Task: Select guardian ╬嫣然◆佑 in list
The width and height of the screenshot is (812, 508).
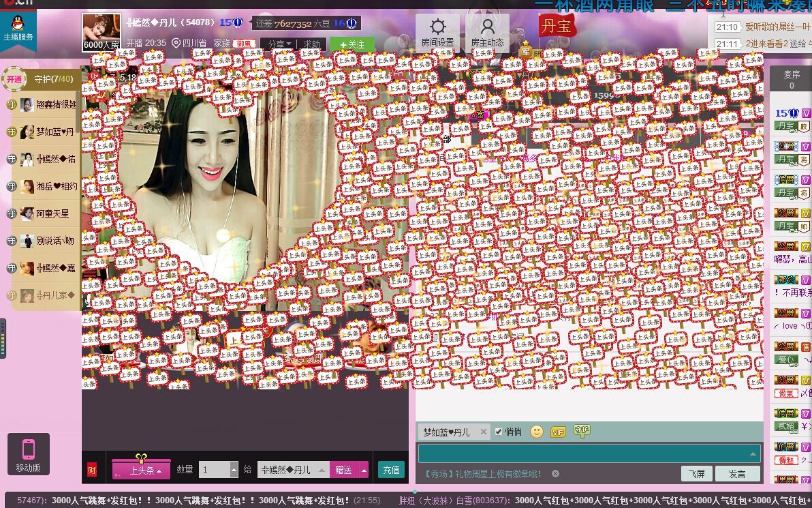Action: tap(44, 159)
